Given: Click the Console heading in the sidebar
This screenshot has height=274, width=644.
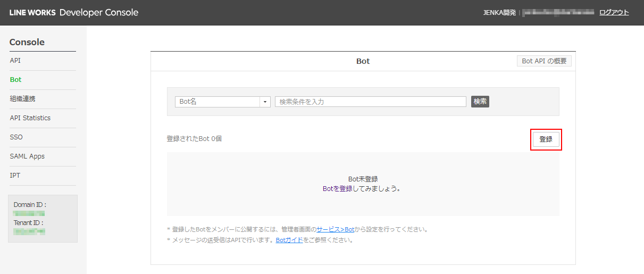Looking at the screenshot, I should pos(27,42).
